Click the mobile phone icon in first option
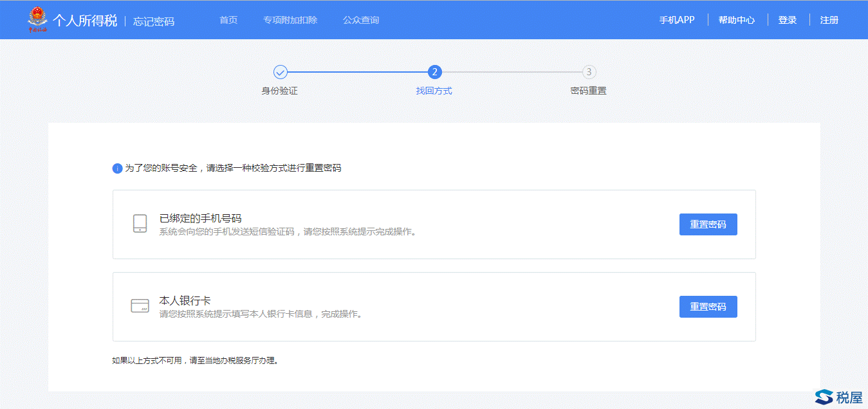868x409 pixels. tap(140, 224)
